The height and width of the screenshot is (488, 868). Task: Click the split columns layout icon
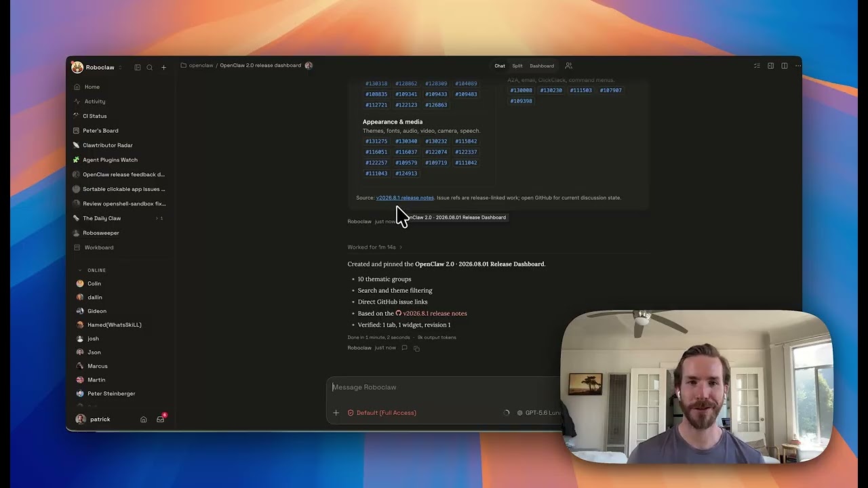[x=784, y=66]
